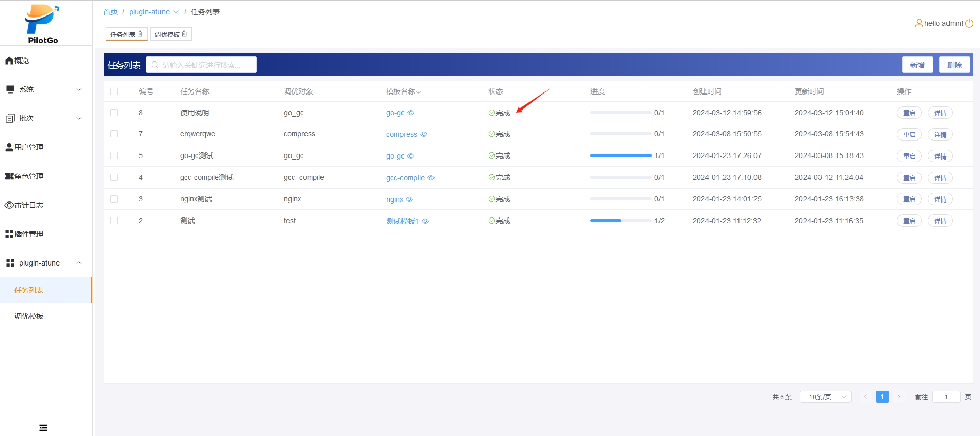Click the 完成 status icon for task 2
This screenshot has height=436, width=980.
492,221
